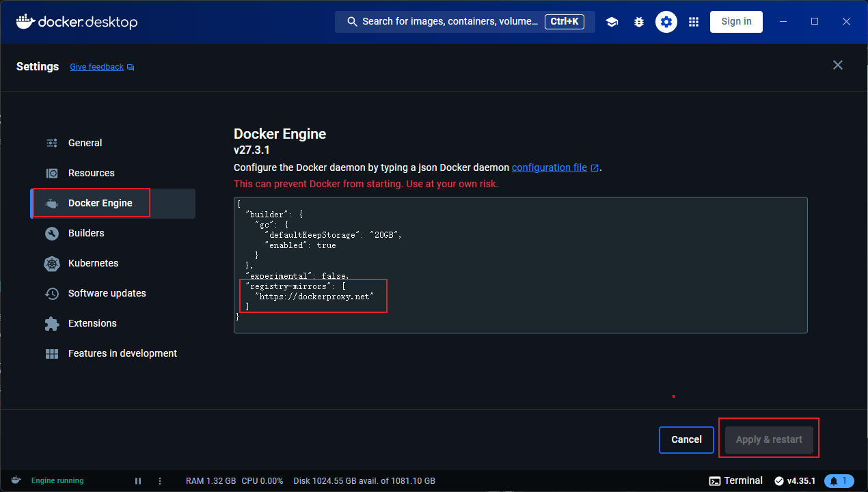
Task: Select General settings section
Action: pos(85,143)
